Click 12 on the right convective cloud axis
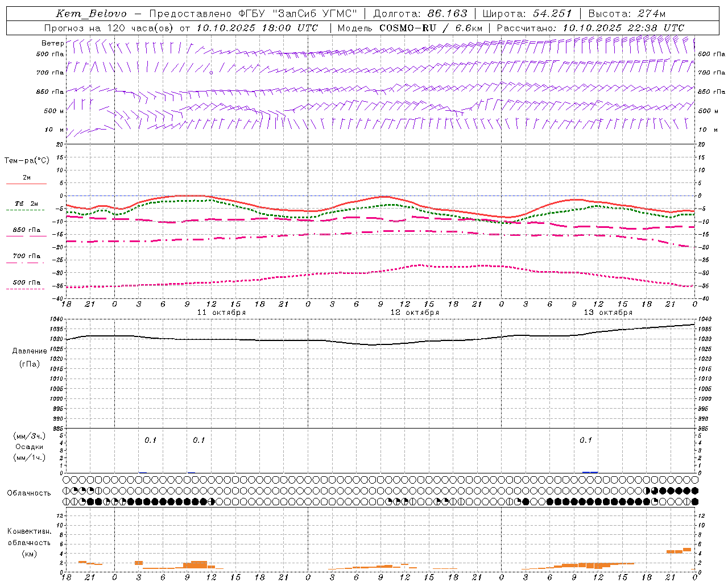 702,516
